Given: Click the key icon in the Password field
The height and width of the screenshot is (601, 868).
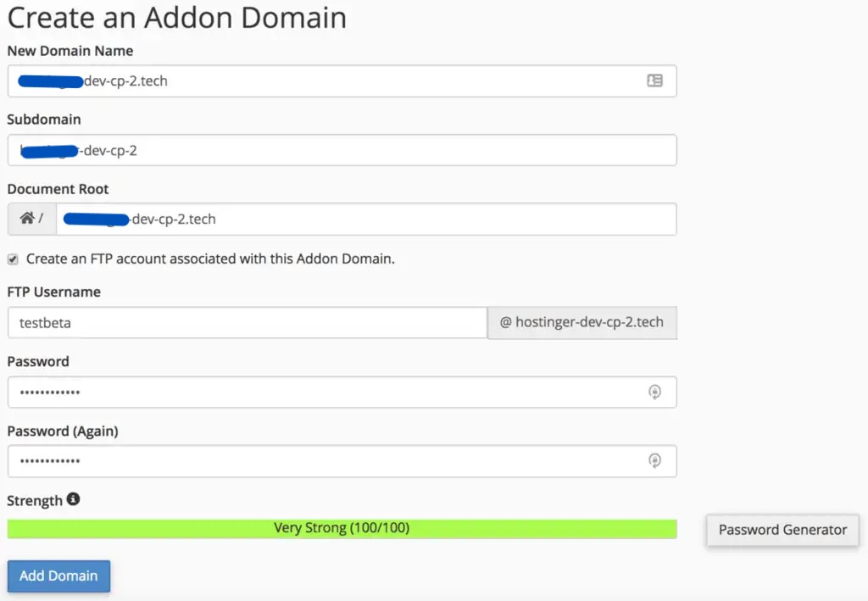Looking at the screenshot, I should [x=654, y=392].
